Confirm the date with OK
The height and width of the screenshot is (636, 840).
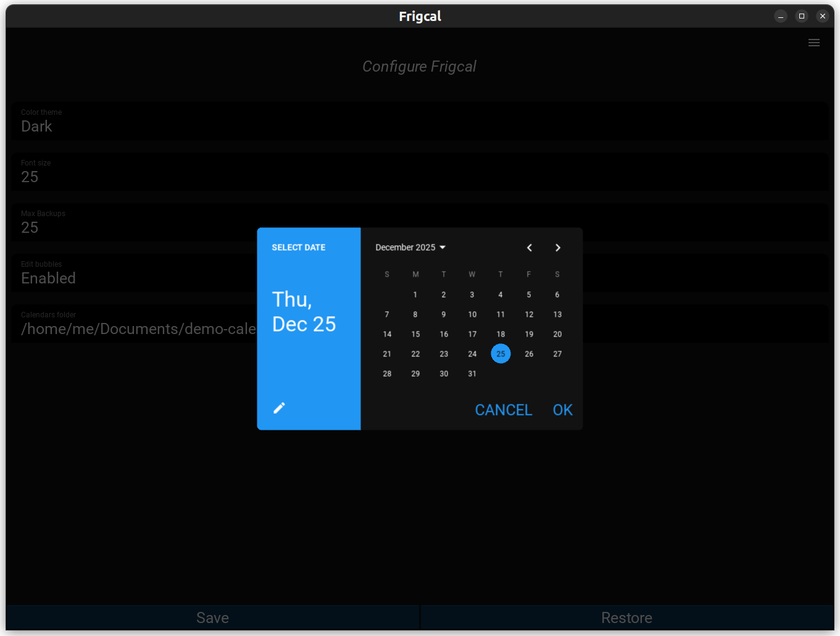(x=562, y=410)
